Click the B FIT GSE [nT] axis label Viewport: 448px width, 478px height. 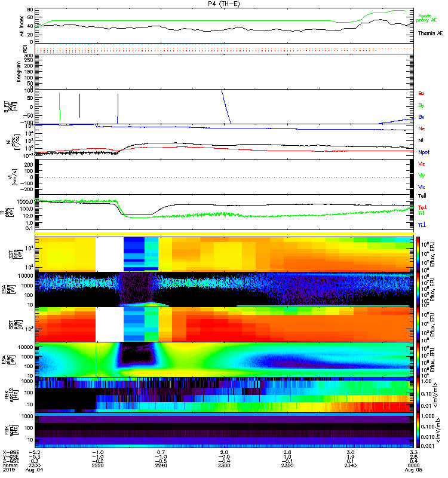[x=10, y=107]
